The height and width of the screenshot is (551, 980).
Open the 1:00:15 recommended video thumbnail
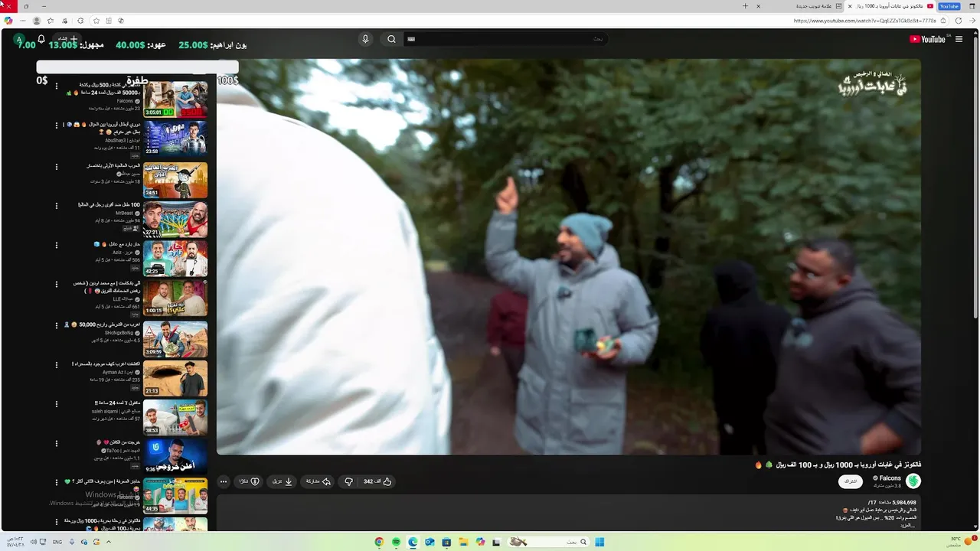[x=175, y=298]
